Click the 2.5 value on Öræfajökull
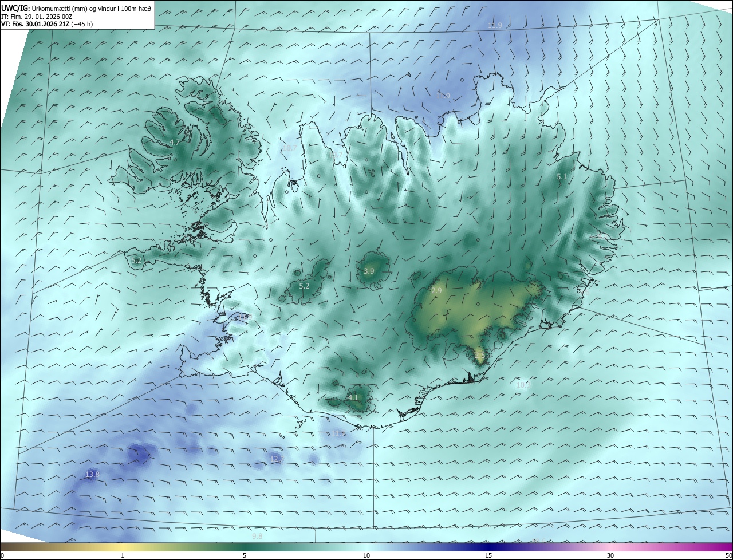The height and width of the screenshot is (560, 733). point(480,356)
